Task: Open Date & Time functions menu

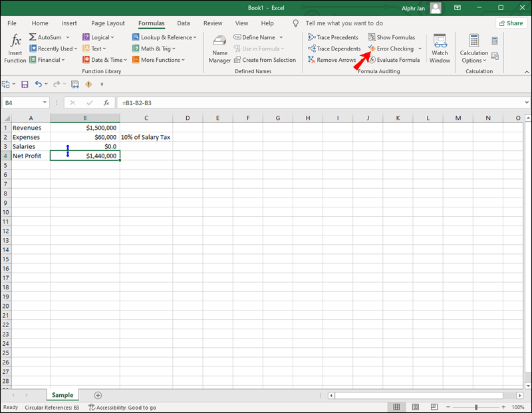Action: coord(105,60)
